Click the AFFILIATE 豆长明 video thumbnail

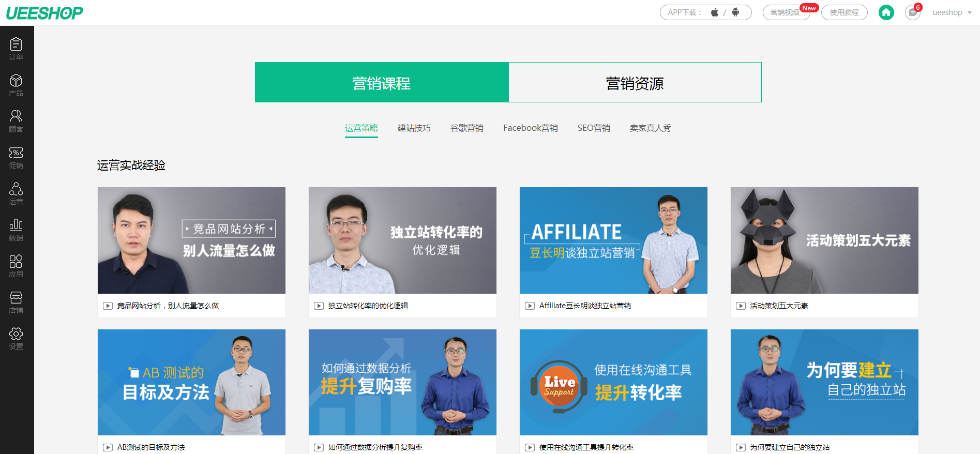(x=613, y=240)
